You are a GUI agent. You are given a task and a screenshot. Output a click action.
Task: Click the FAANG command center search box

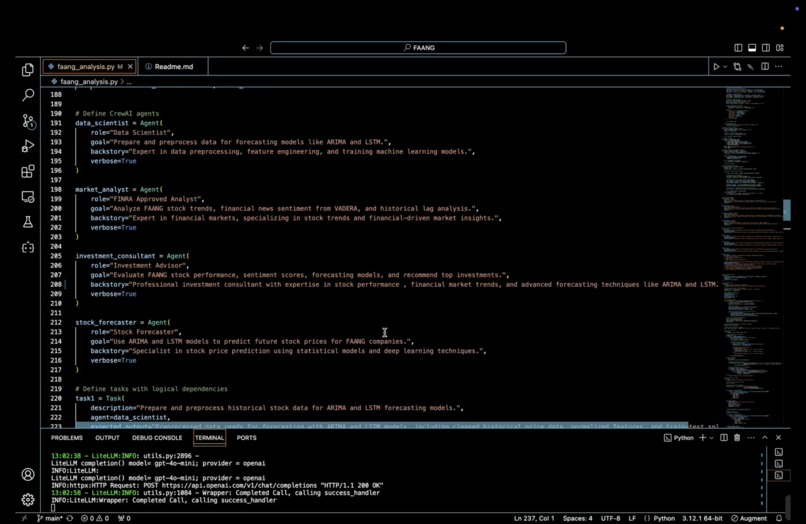click(418, 48)
